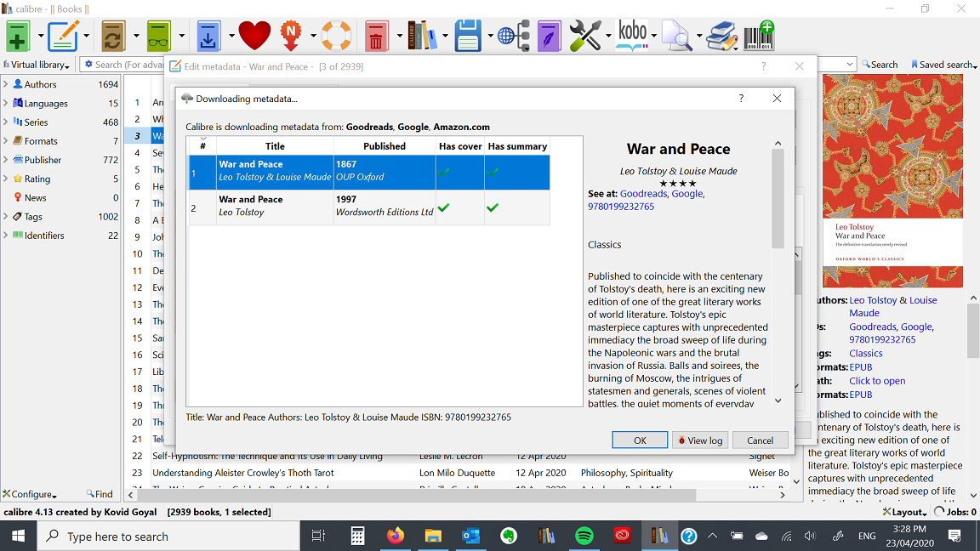Open the Goodreads link in dialog preview
Screen dimensions: 980x551
(643, 194)
